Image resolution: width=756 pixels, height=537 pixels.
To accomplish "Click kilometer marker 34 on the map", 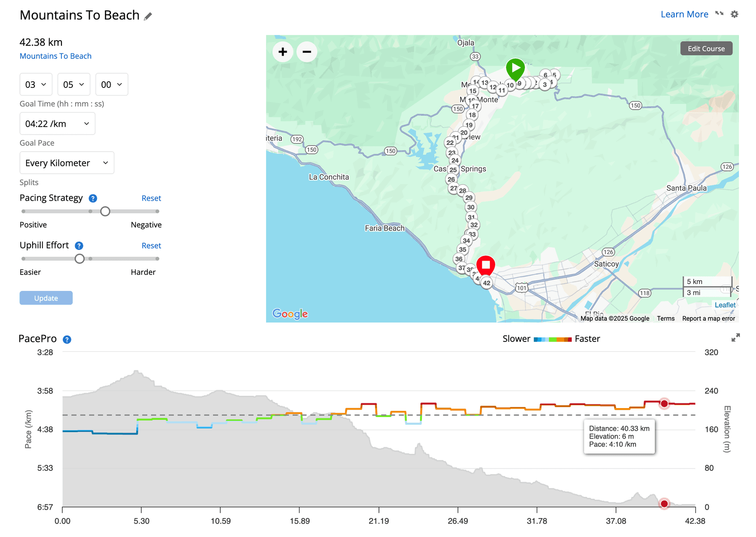I will pyautogui.click(x=466, y=240).
